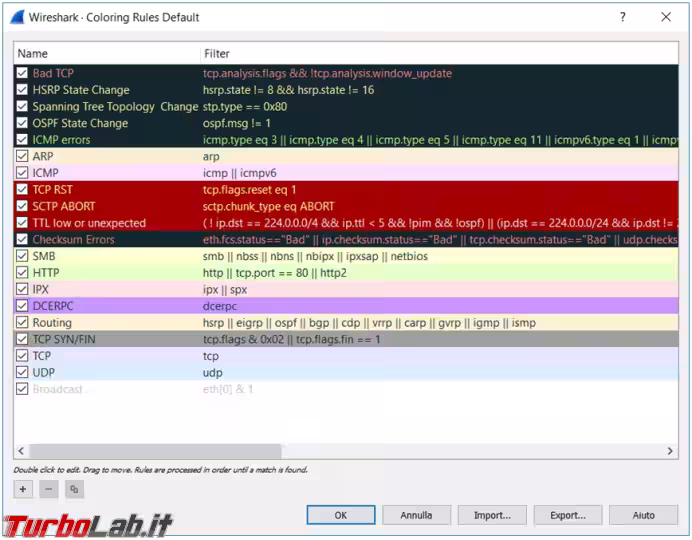692x540 pixels.
Task: Close the Coloring Rules dialog window
Action: [x=666, y=17]
